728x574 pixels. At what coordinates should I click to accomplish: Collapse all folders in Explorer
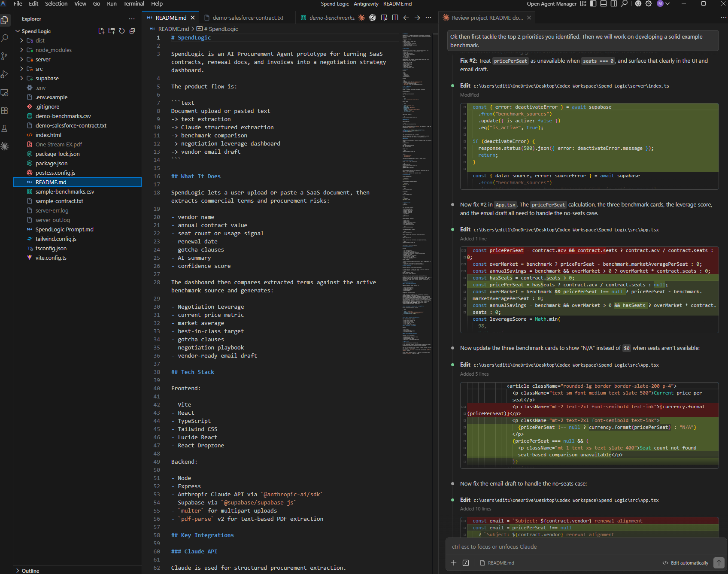(x=132, y=31)
